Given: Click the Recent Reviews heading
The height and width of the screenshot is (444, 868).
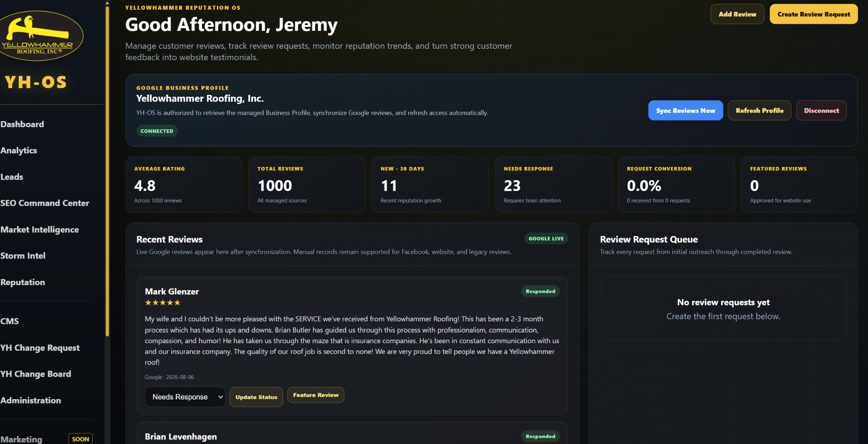Looking at the screenshot, I should [170, 239].
